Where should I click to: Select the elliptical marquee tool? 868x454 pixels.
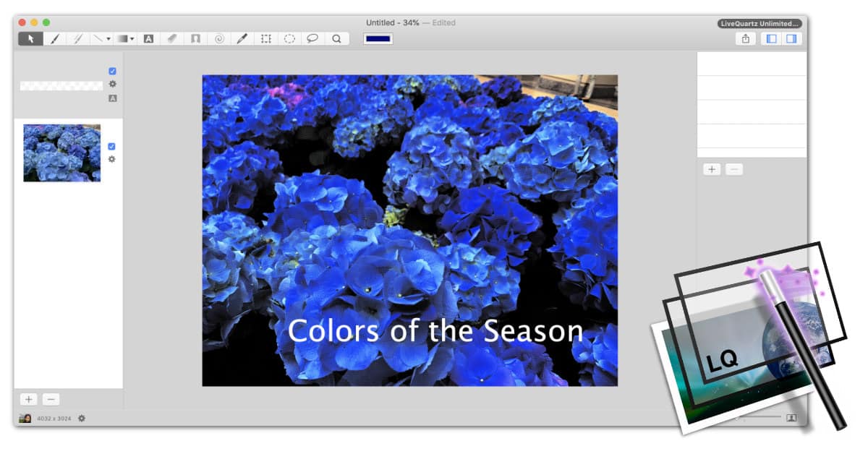point(289,39)
